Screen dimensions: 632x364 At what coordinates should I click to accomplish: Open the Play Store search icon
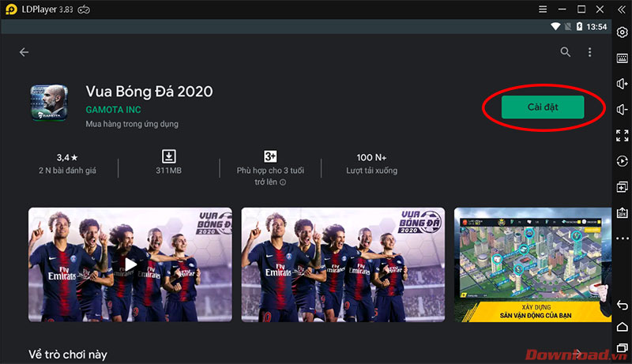(565, 52)
